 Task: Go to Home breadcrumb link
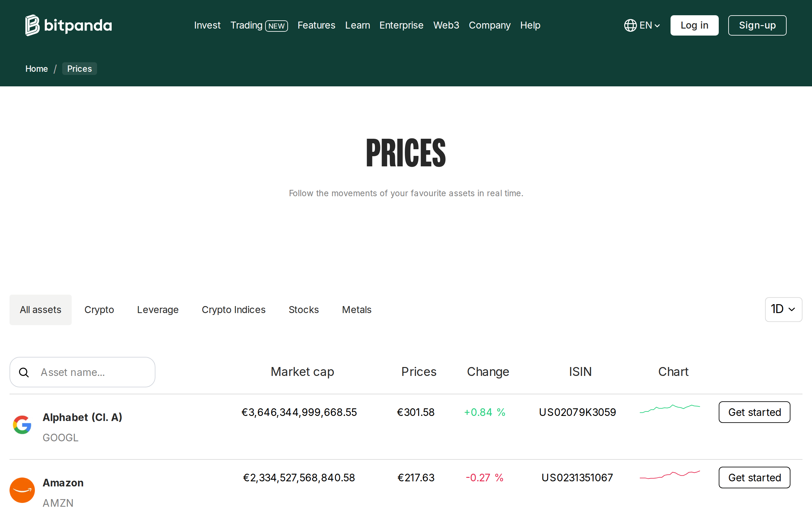(36, 69)
